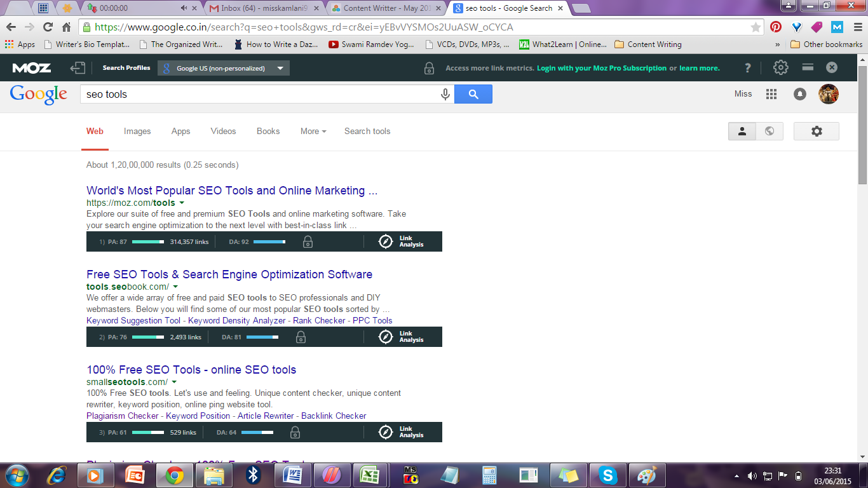Screen dimensions: 868x488
Task: Click the Google account profile picture
Action: (x=829, y=94)
